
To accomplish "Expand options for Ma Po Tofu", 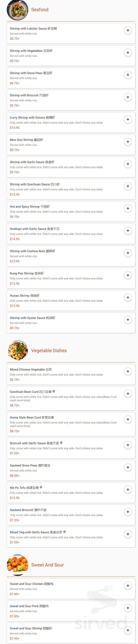I will pyautogui.click(x=128, y=490).
